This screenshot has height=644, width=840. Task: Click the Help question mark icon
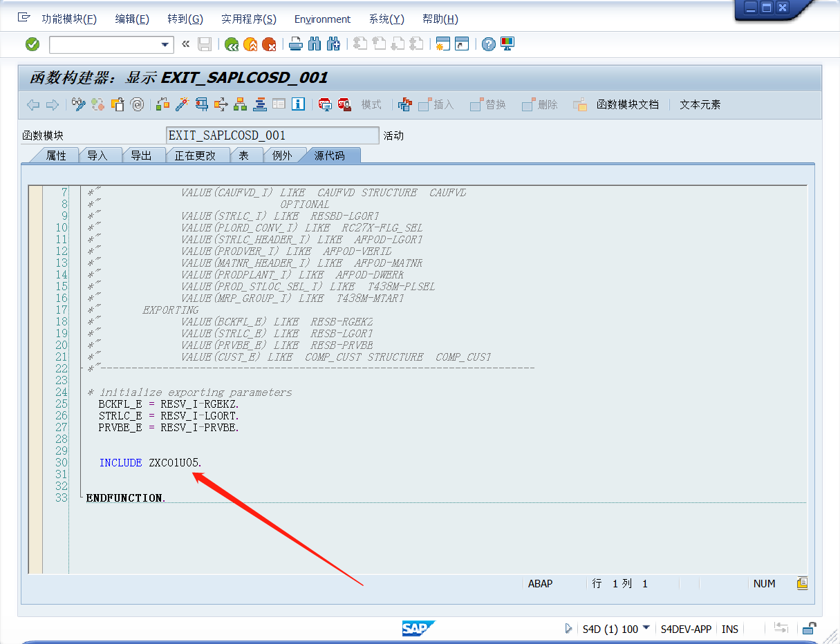[x=488, y=44]
